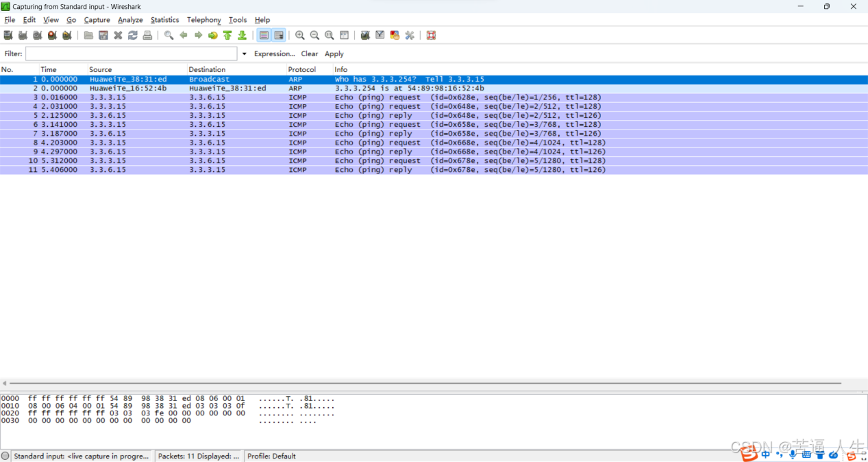868x462 pixels.
Task: Open preferences wrench icon
Action: 410,35
